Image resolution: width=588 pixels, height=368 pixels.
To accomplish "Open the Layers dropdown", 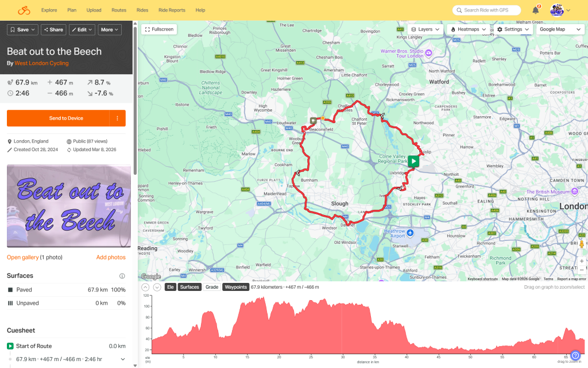I will (425, 29).
